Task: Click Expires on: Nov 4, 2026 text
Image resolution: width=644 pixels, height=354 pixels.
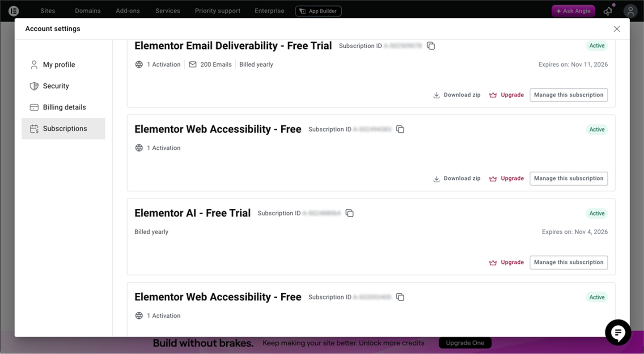Action: (575, 232)
